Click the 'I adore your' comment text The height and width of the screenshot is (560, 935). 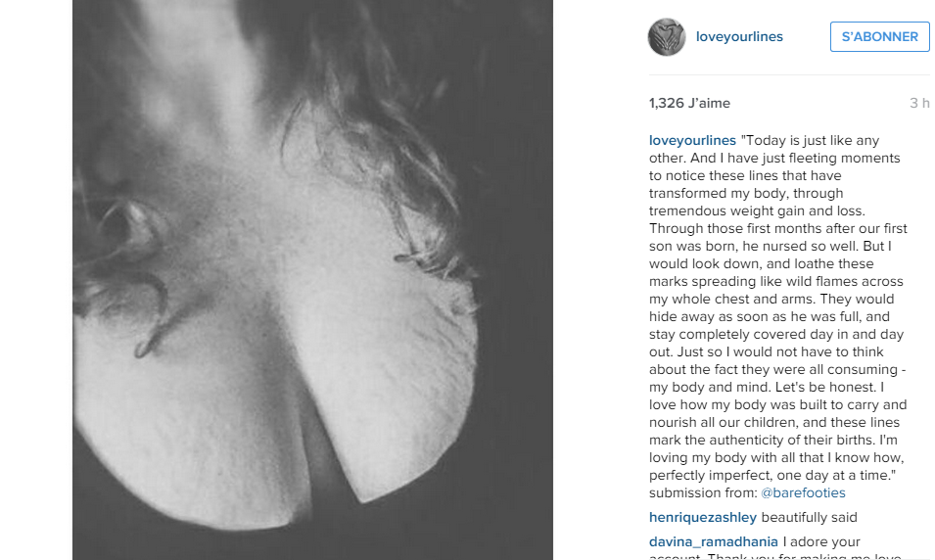(x=821, y=541)
